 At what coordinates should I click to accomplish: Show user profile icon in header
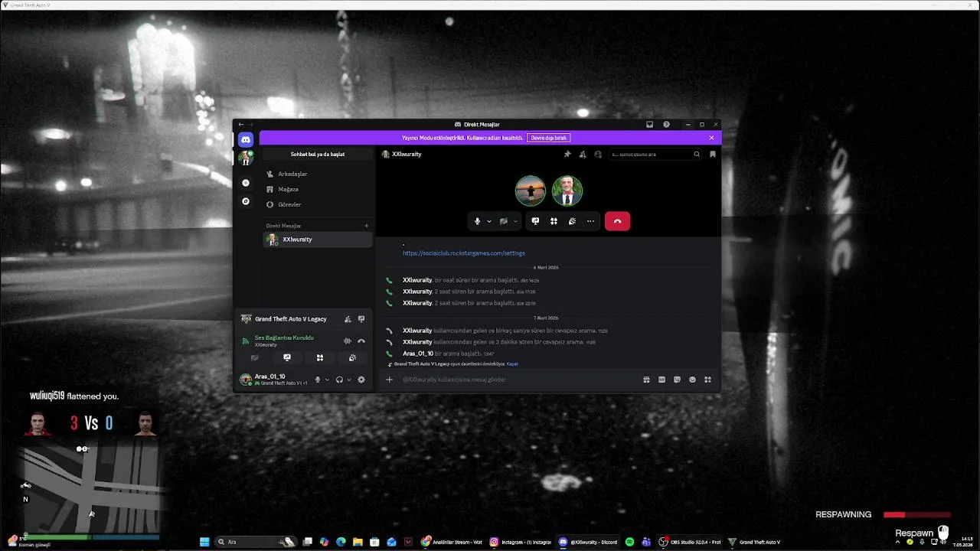tap(598, 155)
